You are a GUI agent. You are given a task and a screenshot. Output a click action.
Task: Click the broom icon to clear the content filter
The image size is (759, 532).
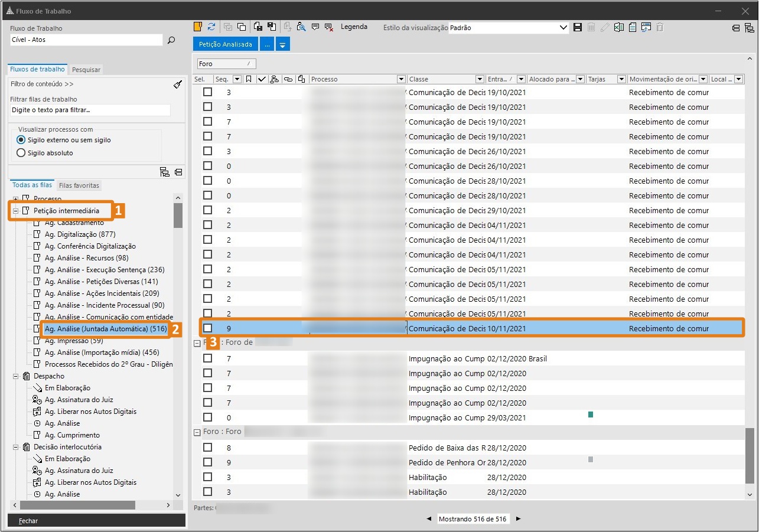pos(178,84)
